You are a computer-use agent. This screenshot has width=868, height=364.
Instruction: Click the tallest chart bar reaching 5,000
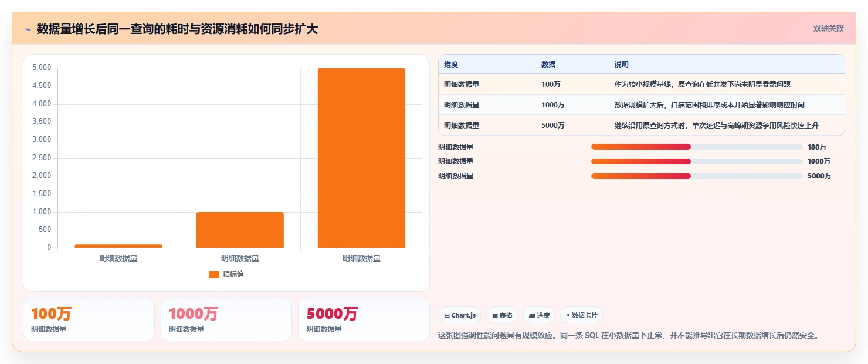tap(361, 158)
